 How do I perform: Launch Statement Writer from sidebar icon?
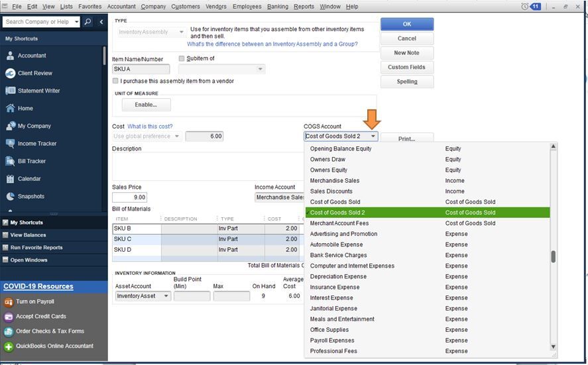tap(11, 91)
